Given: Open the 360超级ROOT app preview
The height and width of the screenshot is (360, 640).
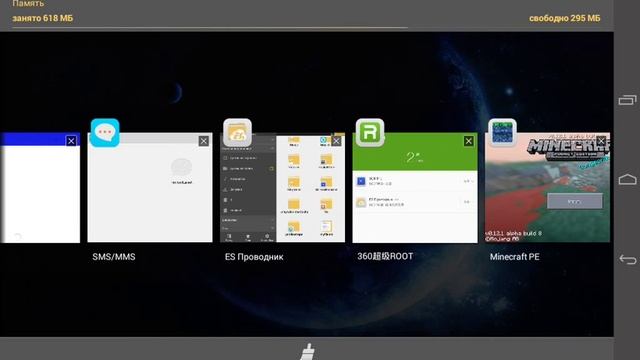Looking at the screenshot, I should tap(415, 187).
